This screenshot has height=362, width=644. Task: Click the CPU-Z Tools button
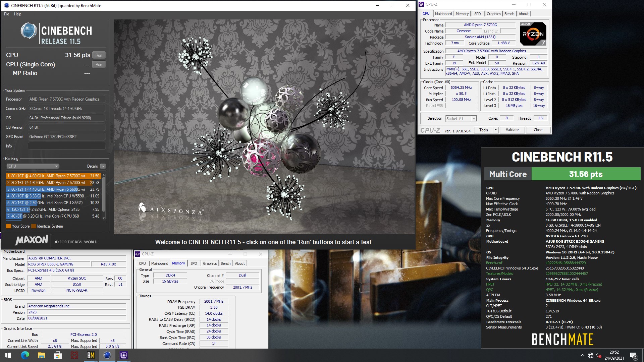pyautogui.click(x=483, y=130)
